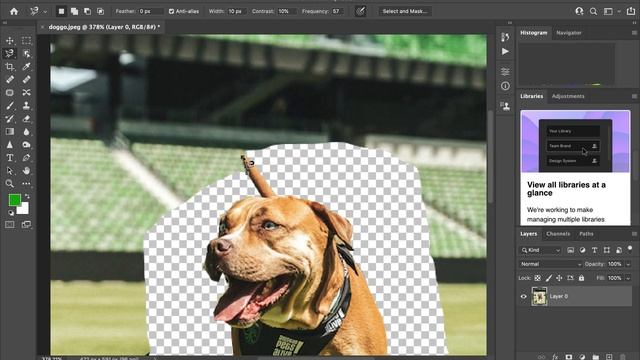Expand the Fill slider arrow
Screen dimensions: 640x360
(629, 278)
